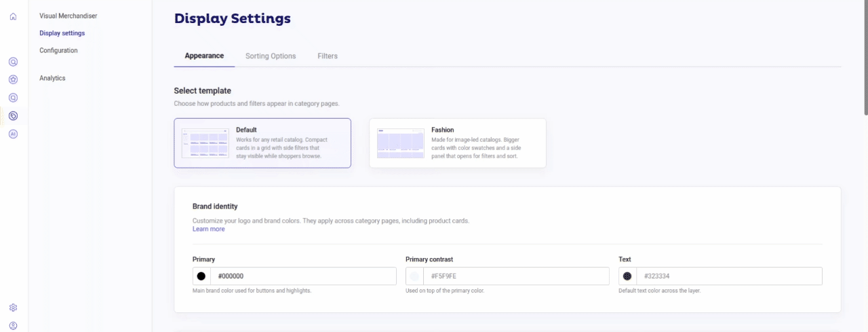Image resolution: width=868 pixels, height=332 pixels.
Task: Select the active tag icon in the sidebar
Action: (x=13, y=116)
